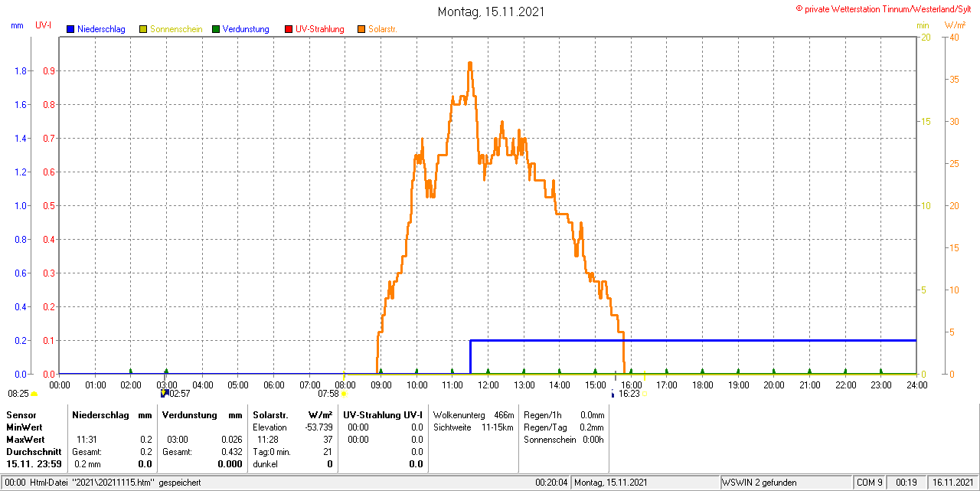Select the Verdunstung legend label
This screenshot has height=491, width=980.
pos(246,29)
